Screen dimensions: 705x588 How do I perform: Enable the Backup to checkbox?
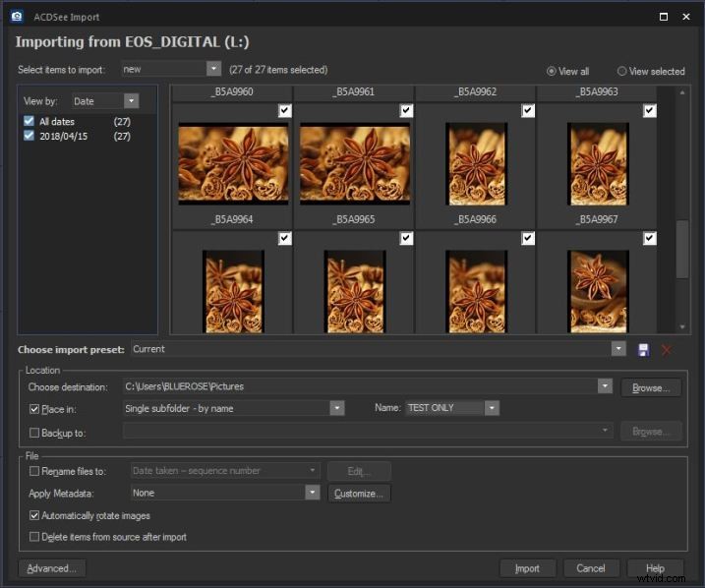[34, 433]
